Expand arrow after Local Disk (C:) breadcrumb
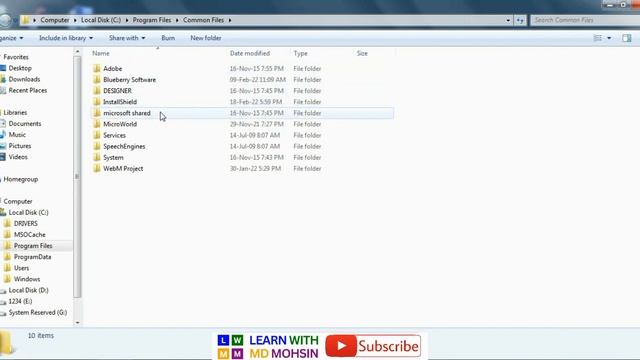640x360 pixels. [127, 20]
